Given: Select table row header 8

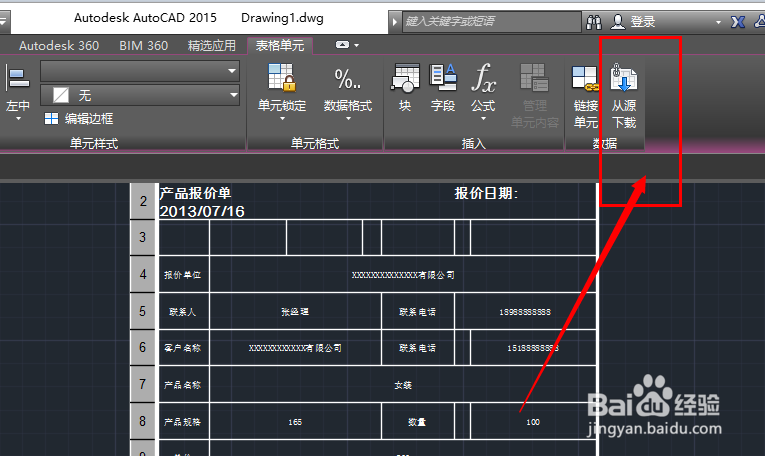Looking at the screenshot, I should [x=142, y=421].
